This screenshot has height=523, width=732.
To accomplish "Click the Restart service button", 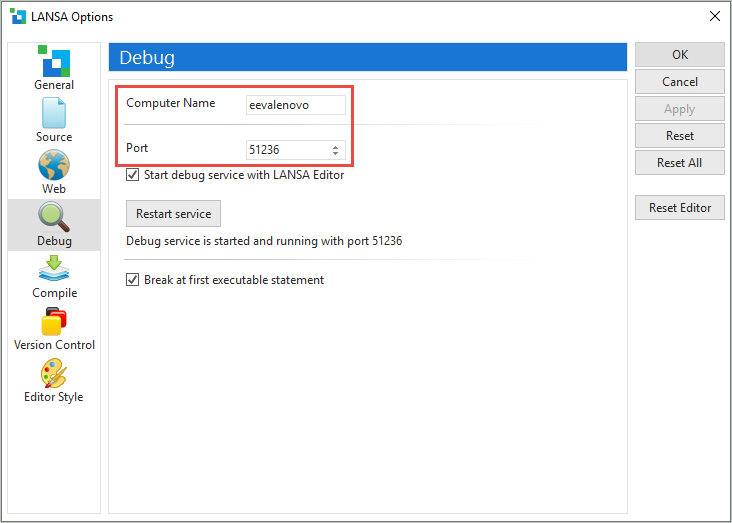I will (173, 214).
